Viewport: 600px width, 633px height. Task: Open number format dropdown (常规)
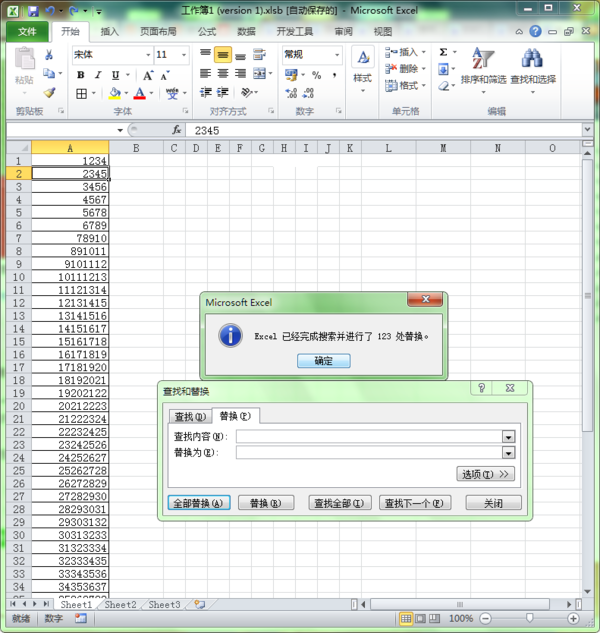coord(337,55)
